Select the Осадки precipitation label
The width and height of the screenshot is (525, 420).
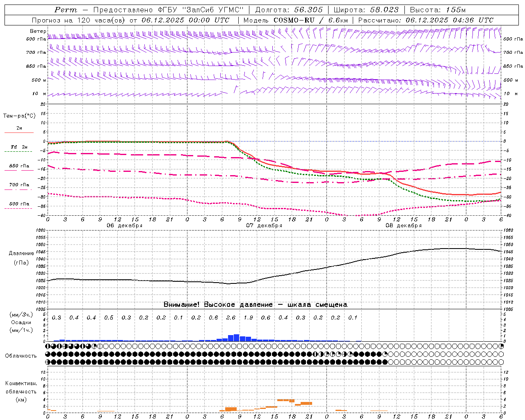point(21,322)
